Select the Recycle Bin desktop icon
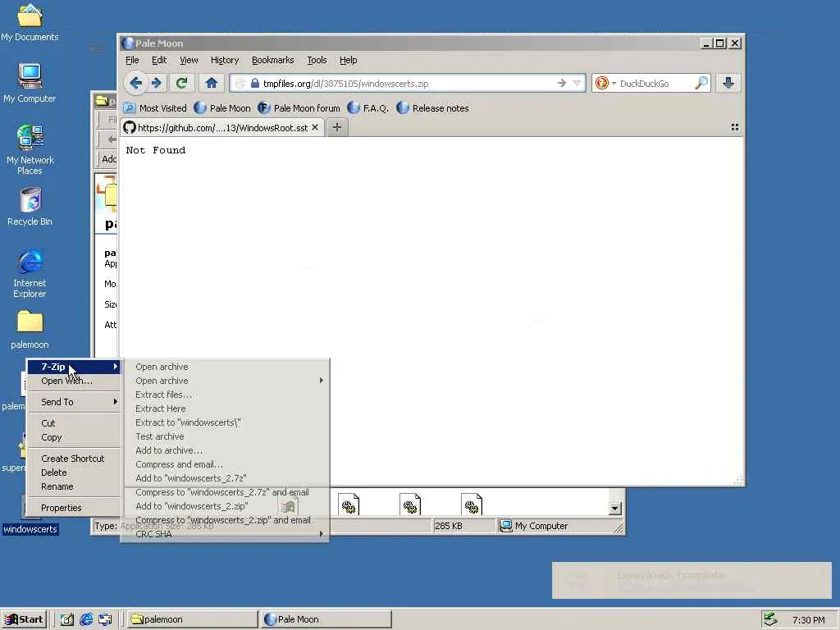The image size is (840, 630). point(30,207)
